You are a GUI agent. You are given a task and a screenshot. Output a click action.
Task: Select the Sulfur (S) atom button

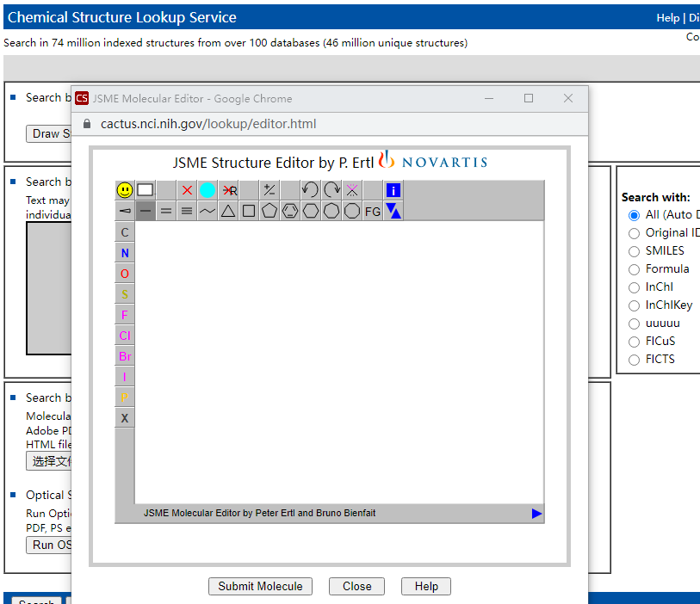tap(125, 294)
